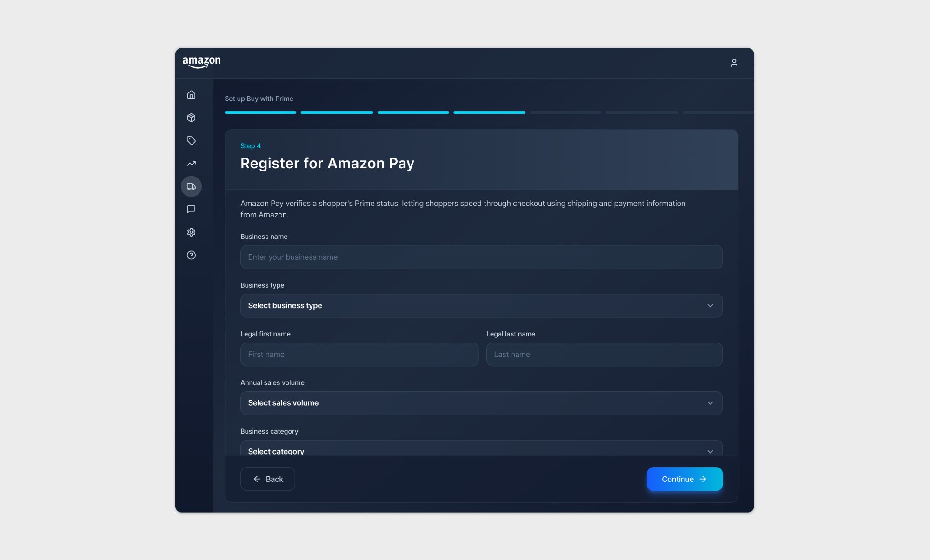Click the first progress step segment

[260, 112]
